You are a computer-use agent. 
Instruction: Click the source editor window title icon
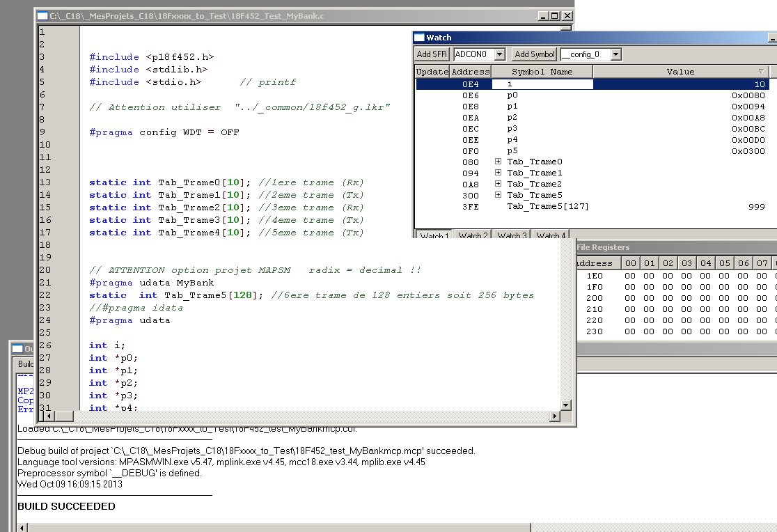pos(42,15)
